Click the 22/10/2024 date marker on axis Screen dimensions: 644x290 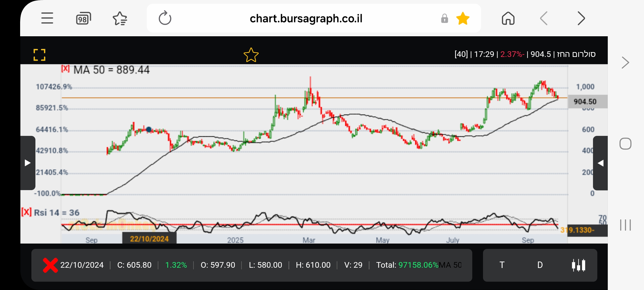tap(149, 239)
